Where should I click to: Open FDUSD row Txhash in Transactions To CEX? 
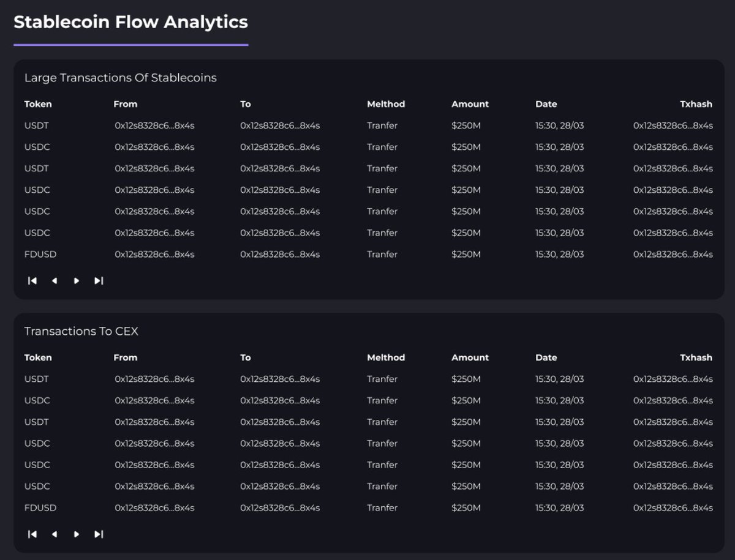[673, 507]
